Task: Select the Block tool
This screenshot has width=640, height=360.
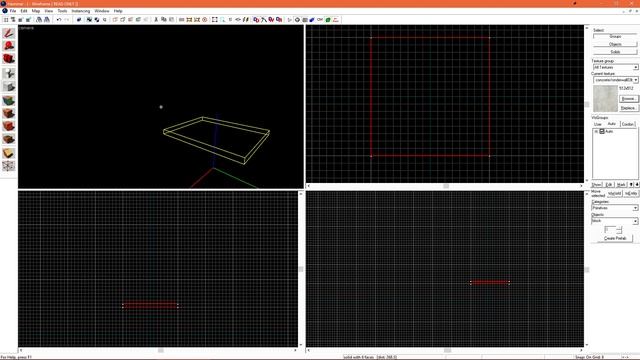Action: pyautogui.click(x=9, y=87)
